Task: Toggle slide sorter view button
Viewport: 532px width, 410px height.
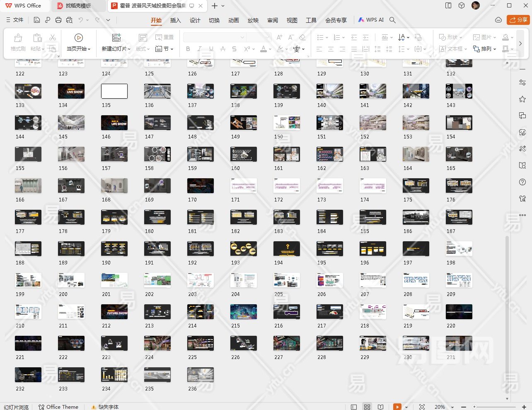Action: [x=367, y=407]
